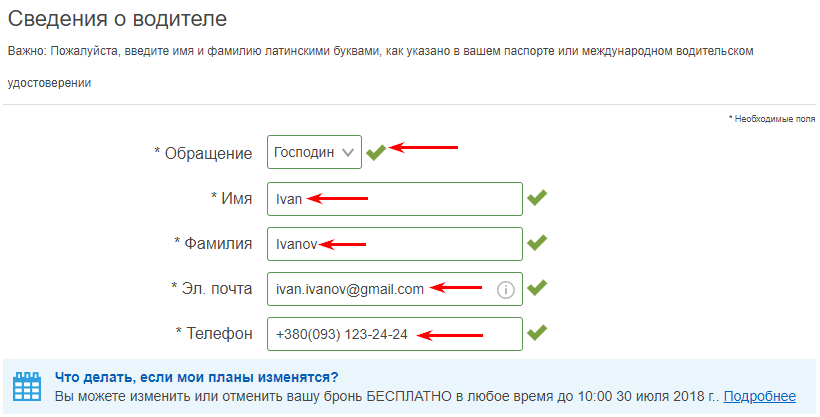Click the Фамилия field label
Viewport: 820px width, 417px height.
click(x=213, y=243)
